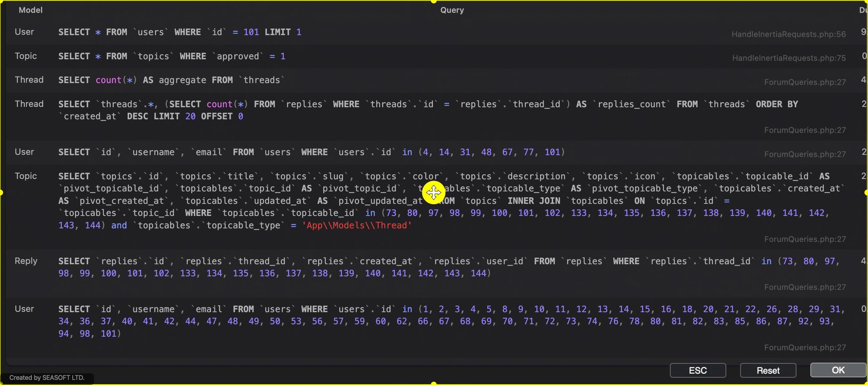Open the HandleInertiaRequests.php:75 source link
Screen dimensions: 868x385
coord(789,58)
